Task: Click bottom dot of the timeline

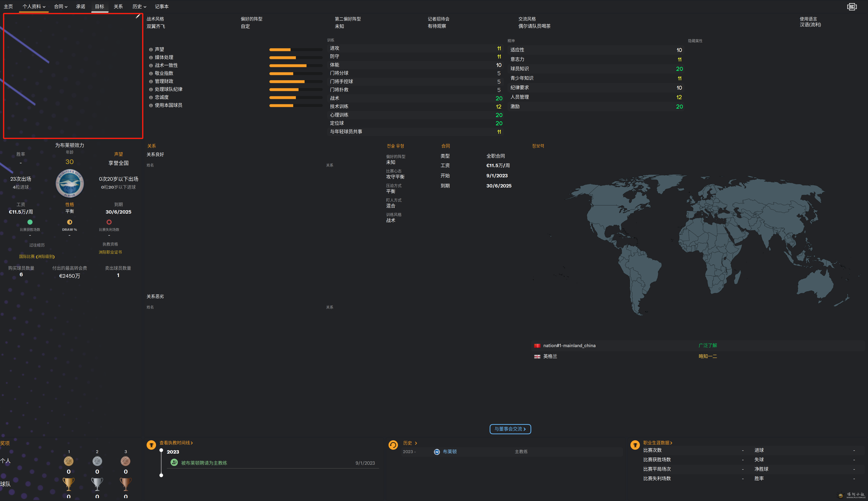Action: (x=161, y=475)
